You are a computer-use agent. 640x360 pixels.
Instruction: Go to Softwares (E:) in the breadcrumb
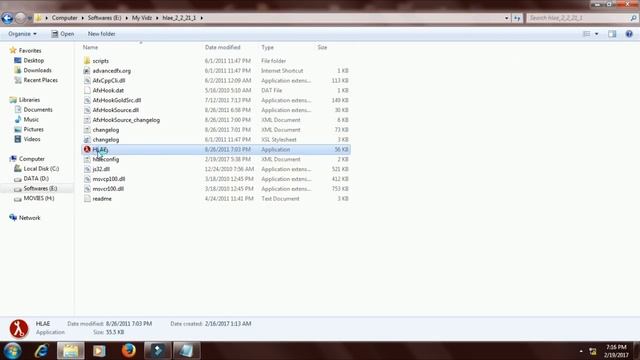click(104, 18)
